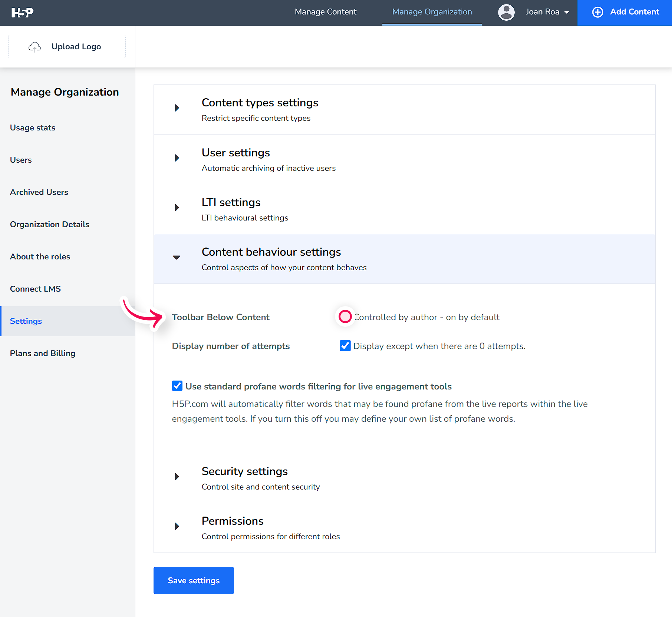Open Connect LMS in the sidebar
This screenshot has width=672, height=617.
click(35, 289)
